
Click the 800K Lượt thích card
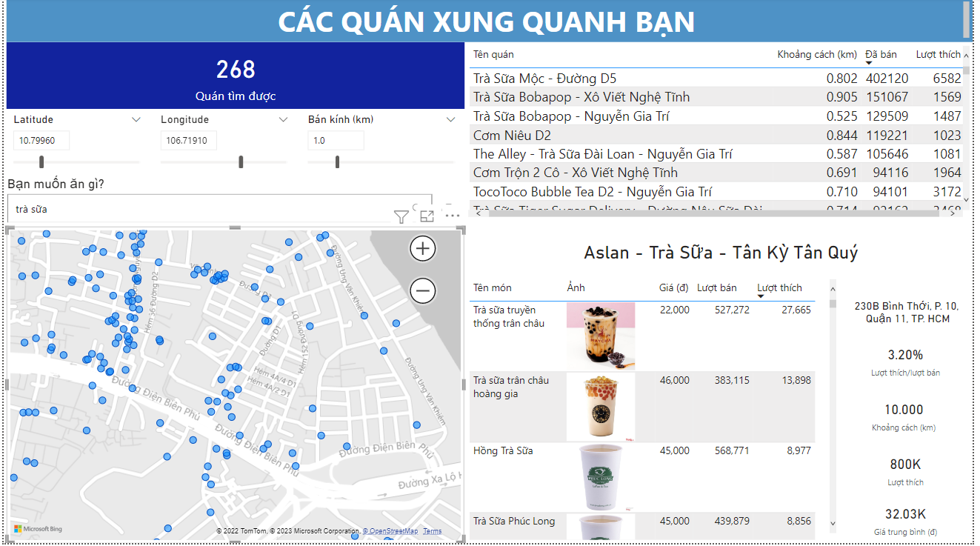click(x=905, y=472)
